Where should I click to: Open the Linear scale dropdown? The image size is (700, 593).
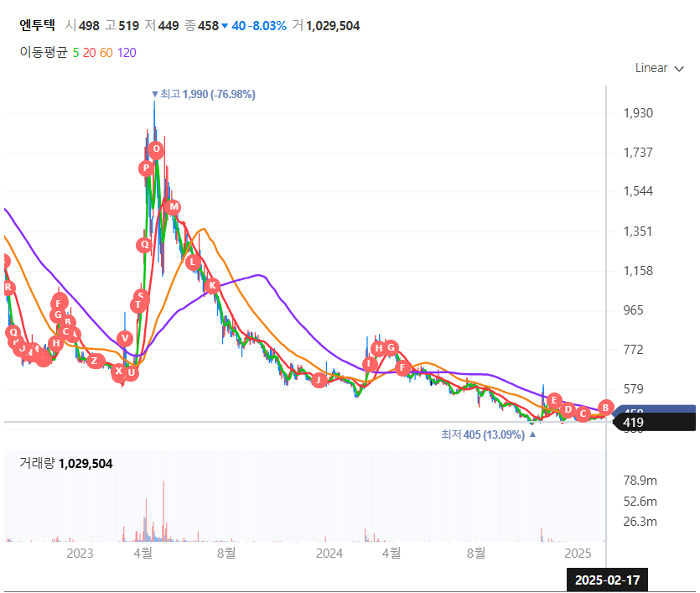659,68
